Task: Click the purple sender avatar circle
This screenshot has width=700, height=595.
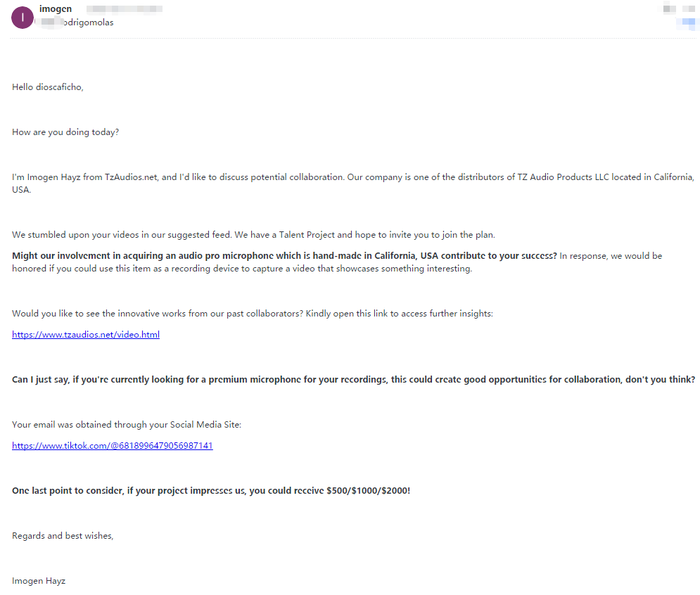Action: 23,18
